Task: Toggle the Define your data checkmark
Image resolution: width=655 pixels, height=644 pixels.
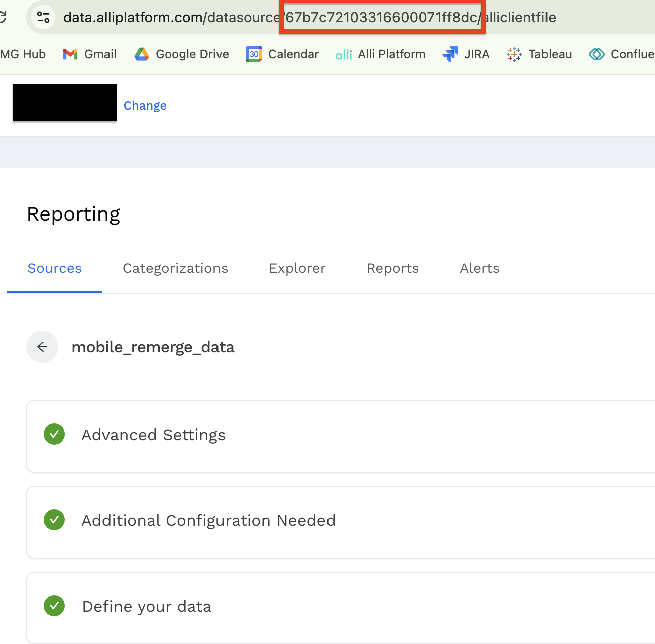Action: [x=54, y=606]
